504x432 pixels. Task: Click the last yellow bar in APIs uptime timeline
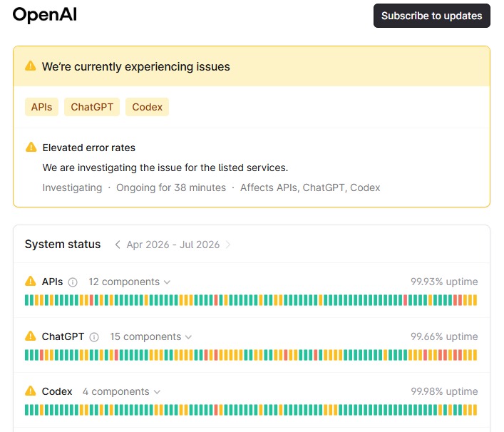pos(475,300)
